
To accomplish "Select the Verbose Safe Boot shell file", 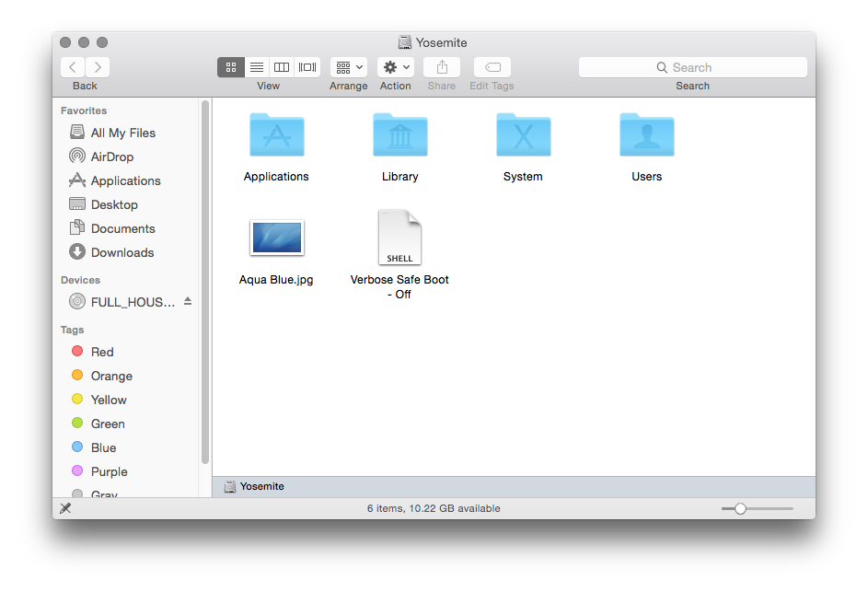I will pos(399,237).
